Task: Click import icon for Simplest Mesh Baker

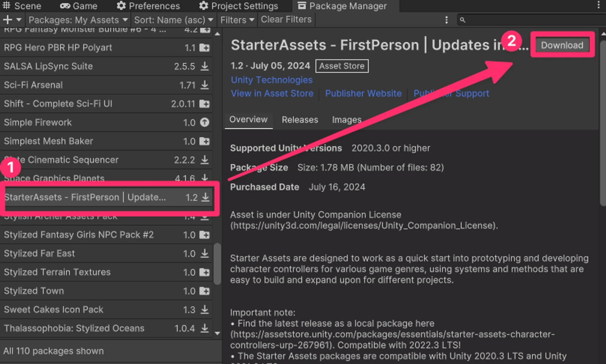Action: 205,141
